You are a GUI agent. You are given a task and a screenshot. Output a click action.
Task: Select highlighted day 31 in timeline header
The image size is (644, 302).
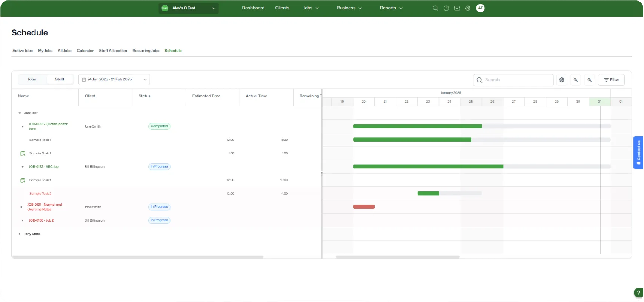point(599,102)
